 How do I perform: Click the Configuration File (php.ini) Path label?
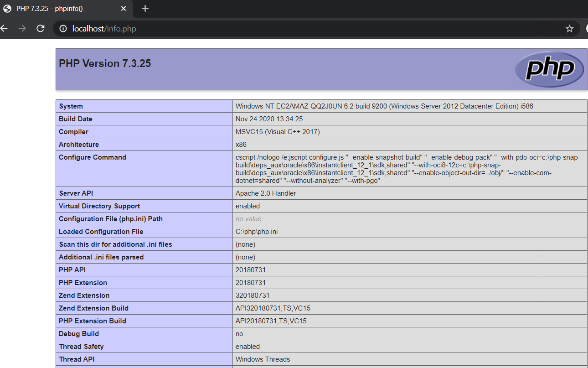click(111, 219)
